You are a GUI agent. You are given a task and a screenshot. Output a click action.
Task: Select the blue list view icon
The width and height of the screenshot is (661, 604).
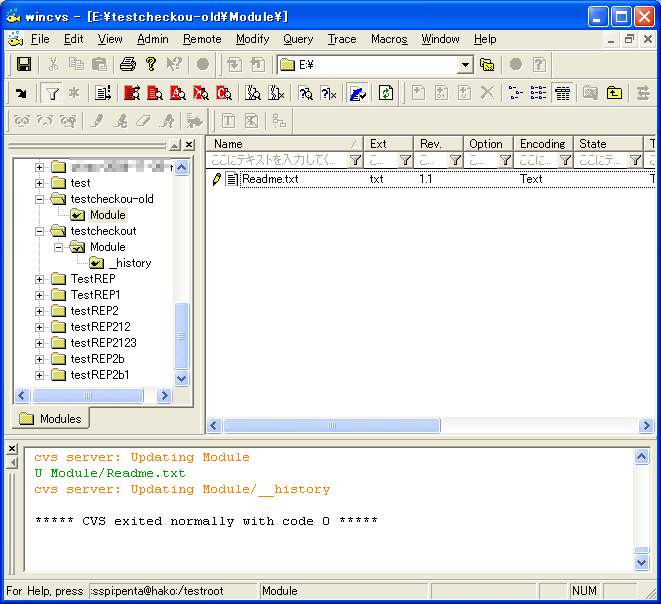tap(538, 93)
